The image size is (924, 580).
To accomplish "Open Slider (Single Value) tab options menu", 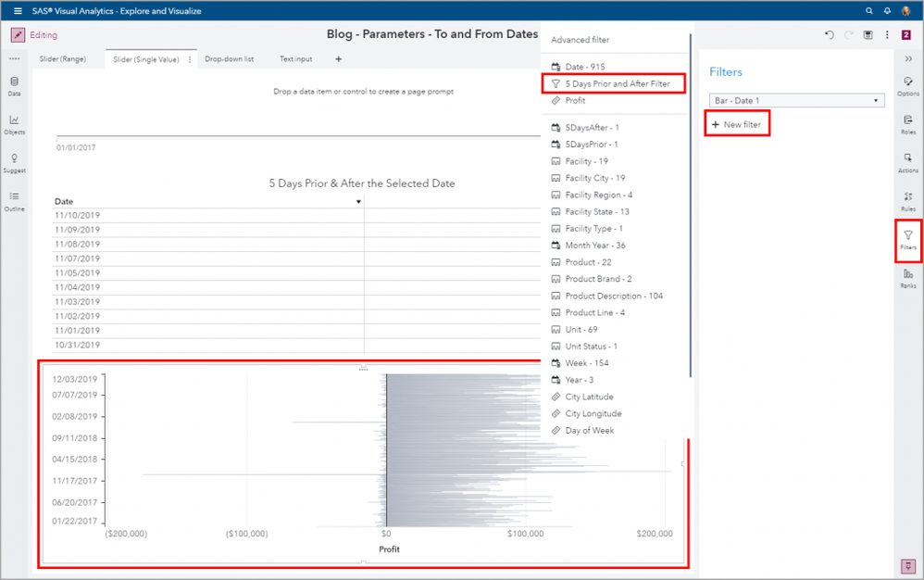I will [190, 59].
